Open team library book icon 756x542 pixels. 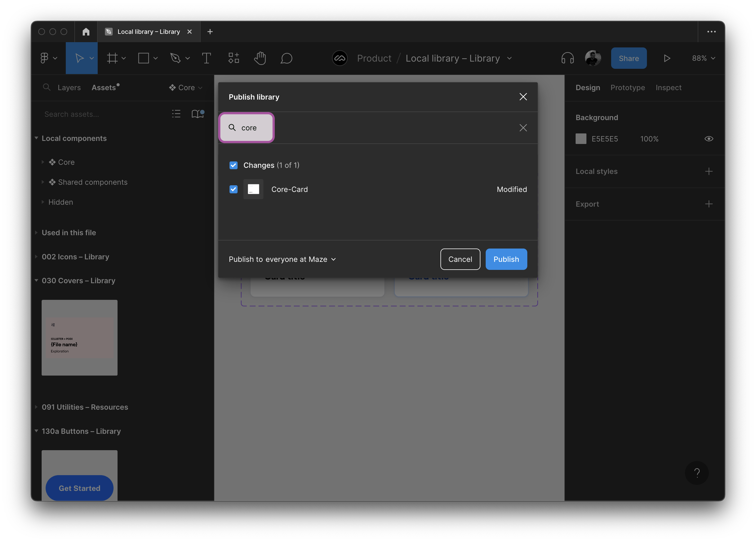click(x=197, y=114)
